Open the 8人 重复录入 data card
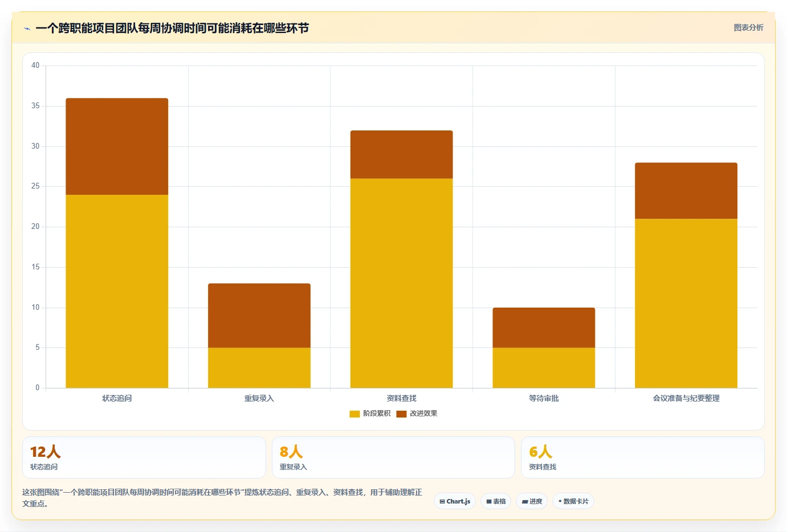Image resolution: width=787 pixels, height=532 pixels. 393,457
